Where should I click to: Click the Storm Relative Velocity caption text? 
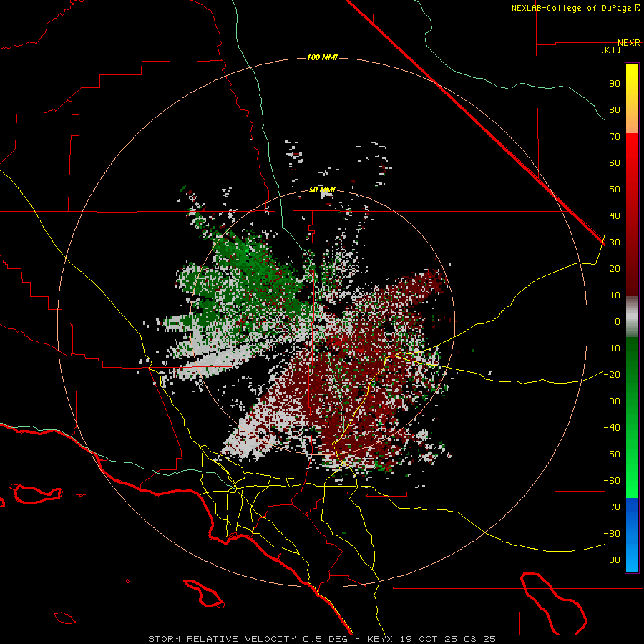[321, 639]
